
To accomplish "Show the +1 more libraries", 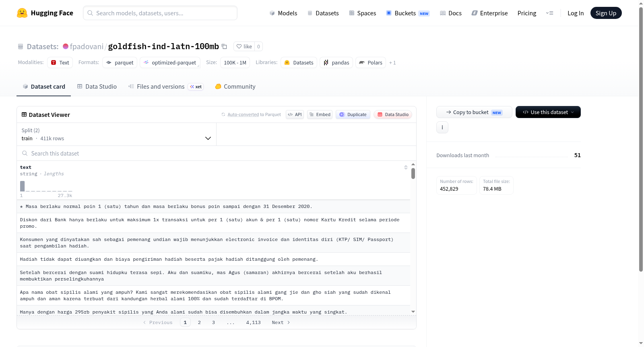I will [392, 62].
